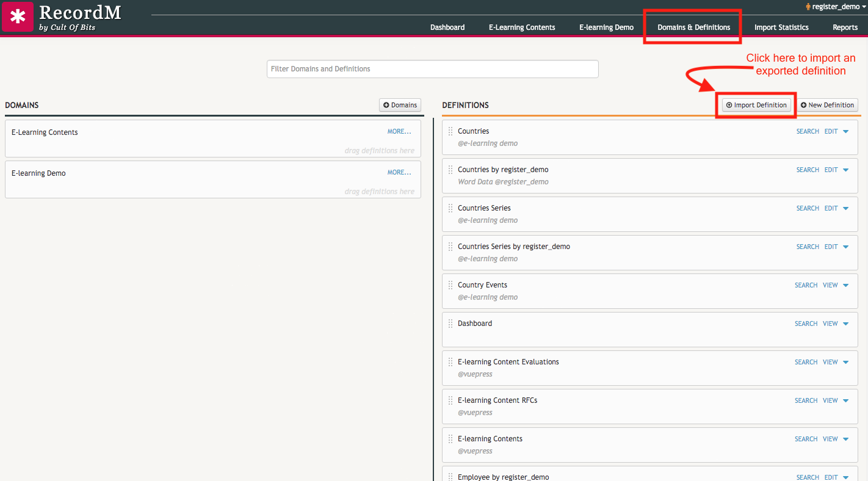The height and width of the screenshot is (481, 868).
Task: Click SEARCH for the Dashboard definition
Action: click(x=806, y=324)
